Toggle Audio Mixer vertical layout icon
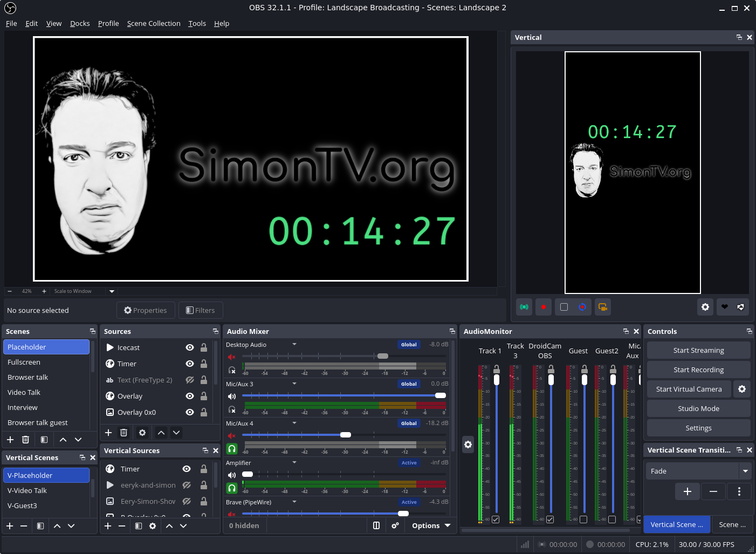The image size is (756, 554). pyautogui.click(x=376, y=525)
